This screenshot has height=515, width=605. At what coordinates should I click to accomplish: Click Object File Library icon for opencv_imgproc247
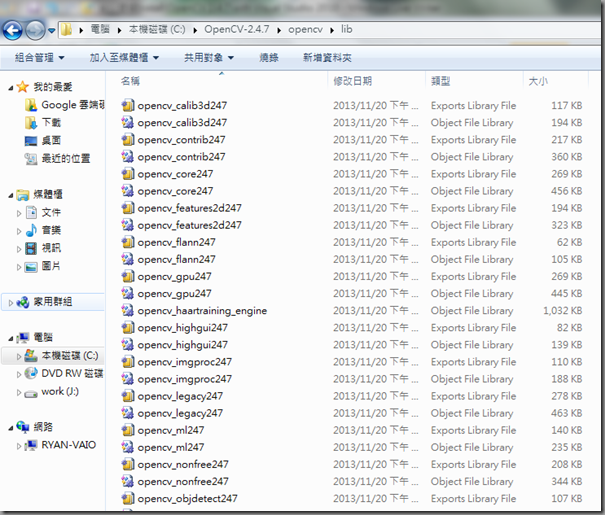[x=128, y=378]
